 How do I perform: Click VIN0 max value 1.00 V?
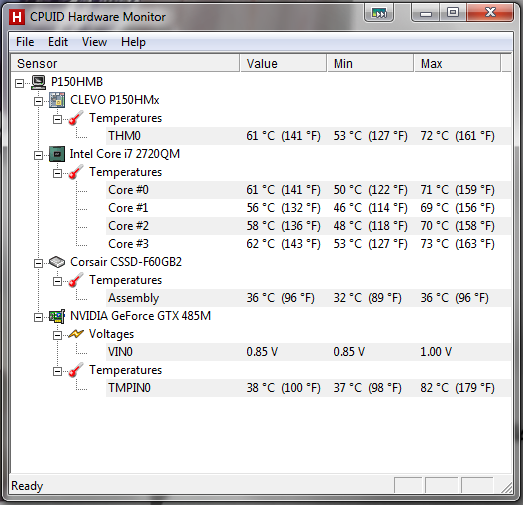point(436,352)
